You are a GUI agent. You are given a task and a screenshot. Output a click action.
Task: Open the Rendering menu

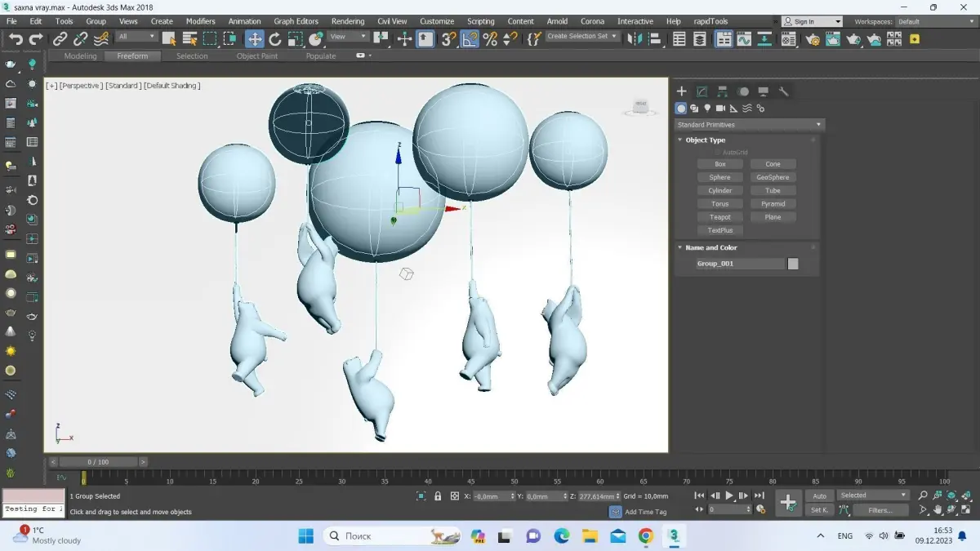tap(348, 21)
